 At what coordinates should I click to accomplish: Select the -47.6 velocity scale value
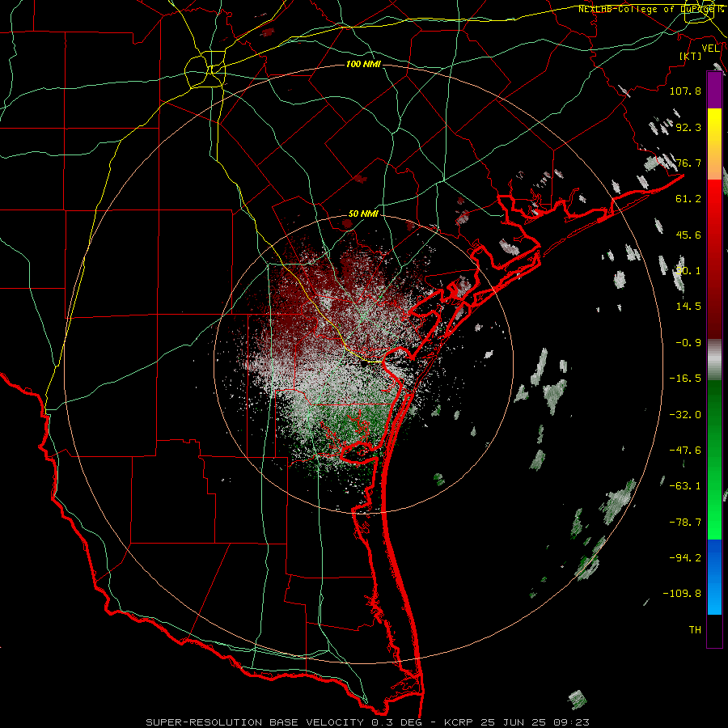click(x=685, y=451)
